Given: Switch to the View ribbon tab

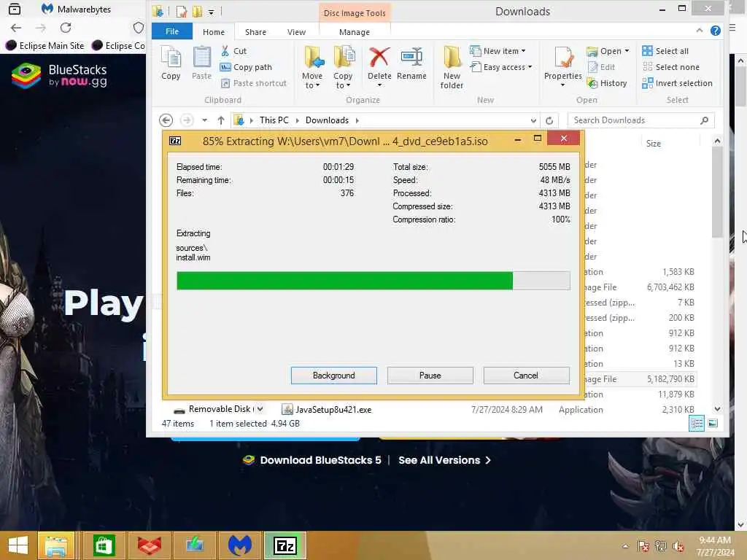Looking at the screenshot, I should (x=296, y=32).
